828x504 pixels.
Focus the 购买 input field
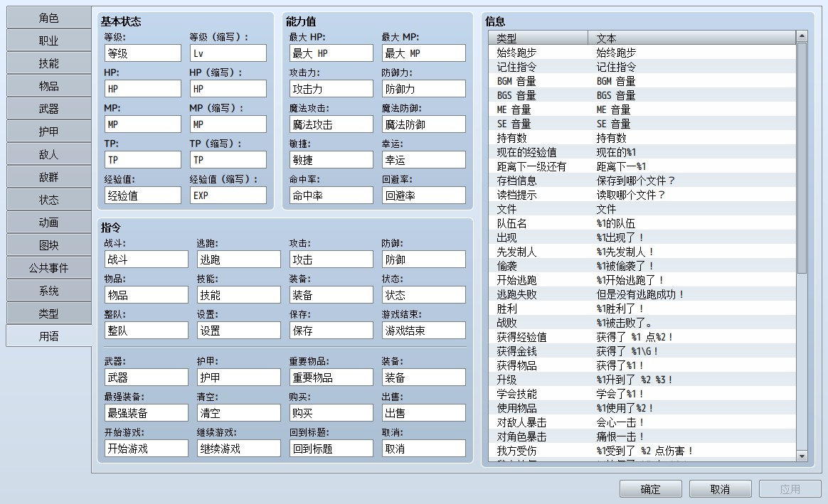point(331,413)
